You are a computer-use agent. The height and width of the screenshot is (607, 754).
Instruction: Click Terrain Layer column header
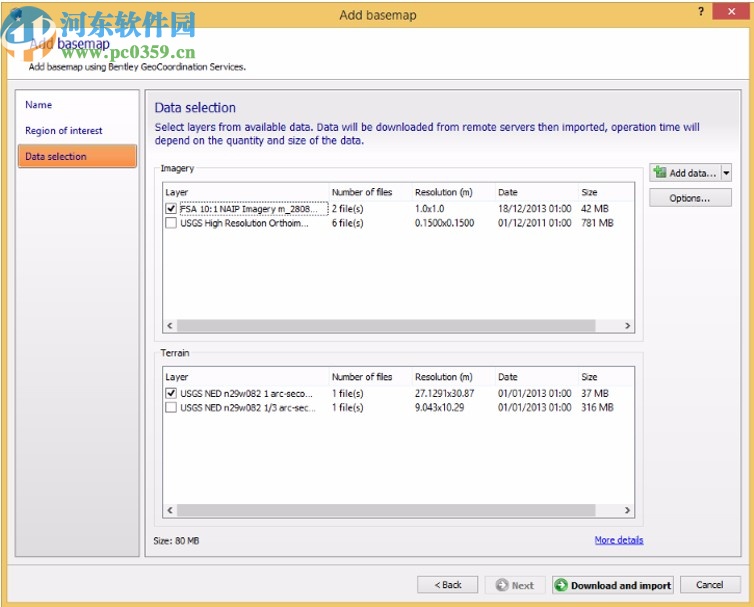[246, 377]
